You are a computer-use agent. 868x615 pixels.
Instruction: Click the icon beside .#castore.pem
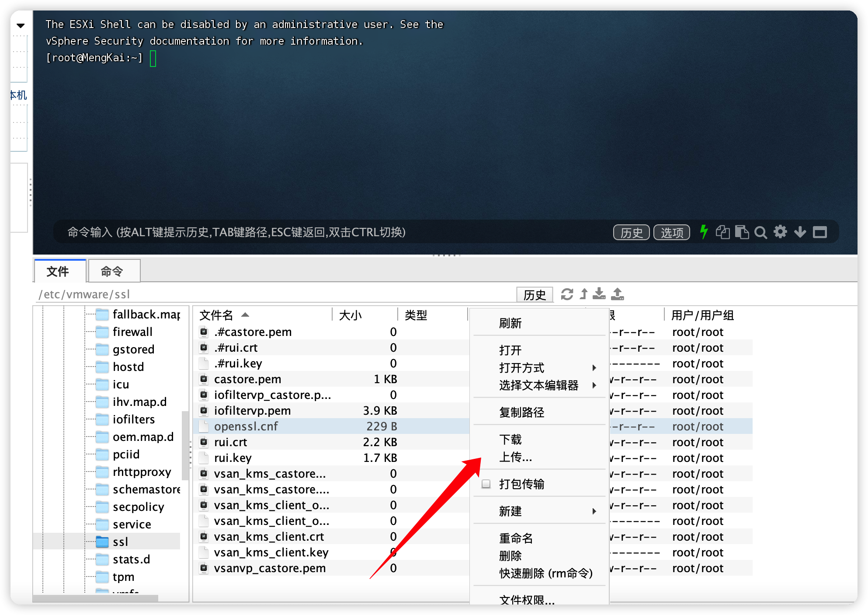pos(204,332)
